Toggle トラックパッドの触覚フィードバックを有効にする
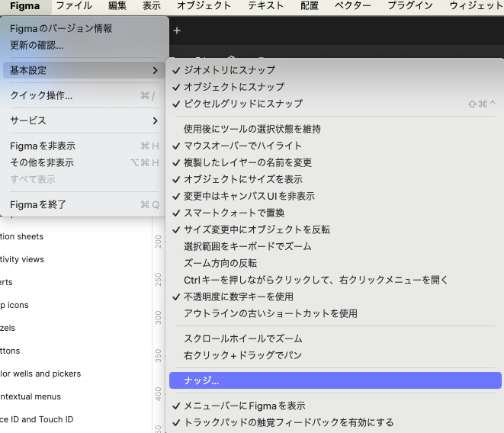The width and height of the screenshot is (504, 433). coord(335,422)
